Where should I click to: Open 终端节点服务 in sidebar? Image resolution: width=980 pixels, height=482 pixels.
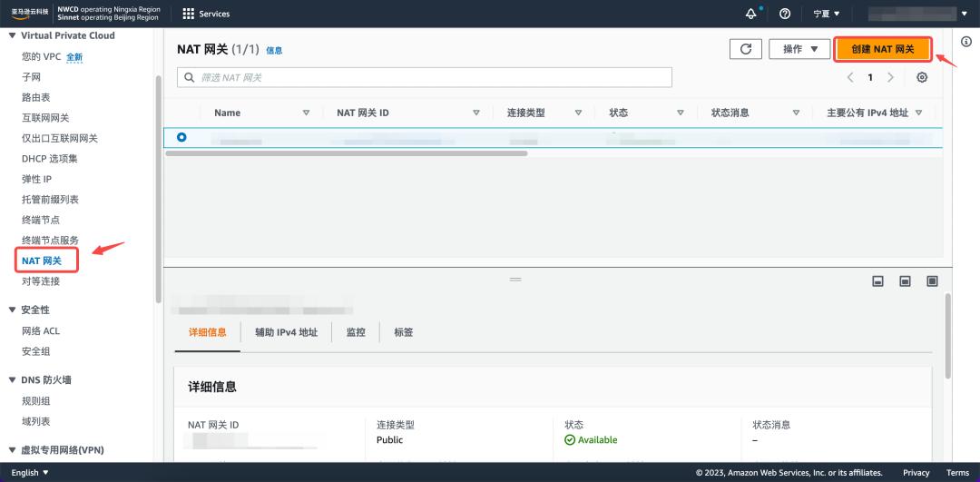(50, 241)
